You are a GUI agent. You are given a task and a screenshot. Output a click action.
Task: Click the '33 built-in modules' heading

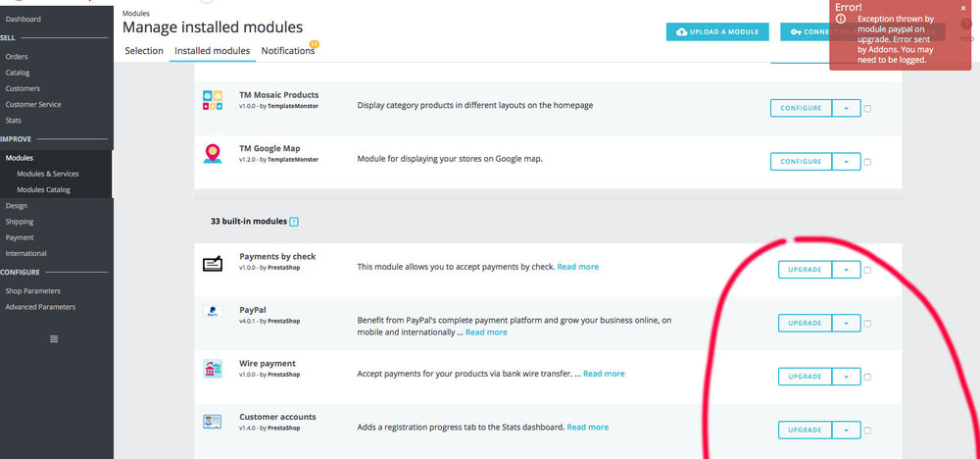pos(249,222)
